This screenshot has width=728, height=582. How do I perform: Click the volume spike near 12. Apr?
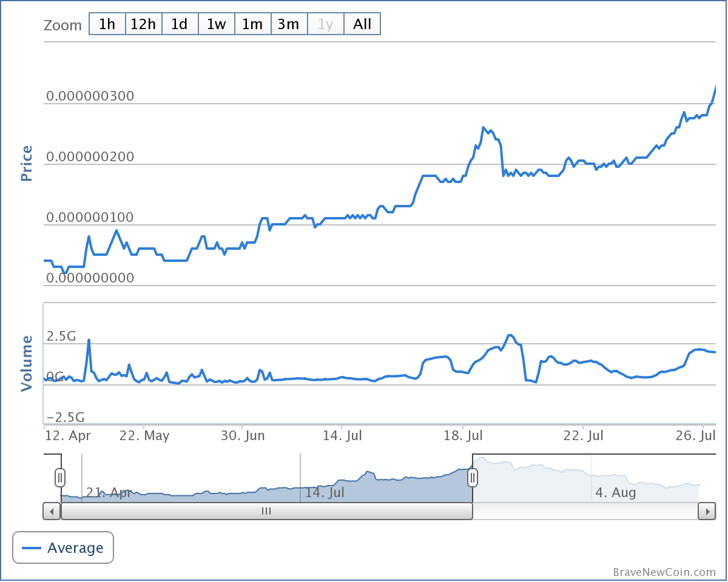[89, 340]
